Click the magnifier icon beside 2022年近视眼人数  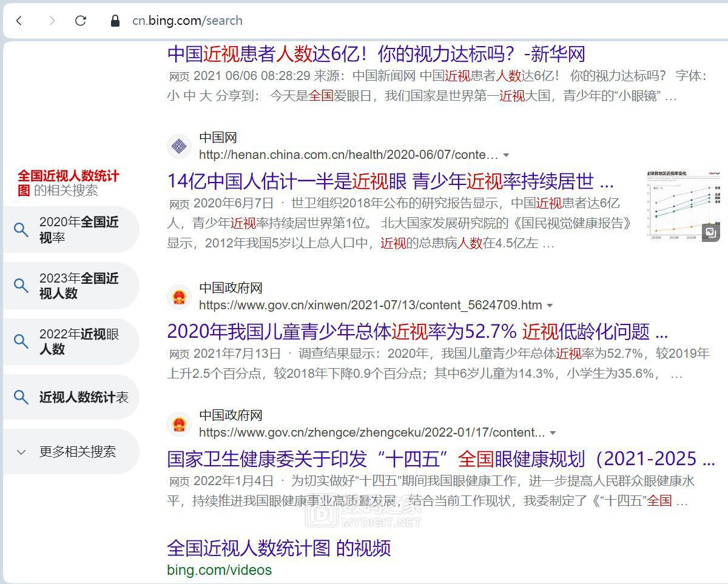pyautogui.click(x=21, y=341)
